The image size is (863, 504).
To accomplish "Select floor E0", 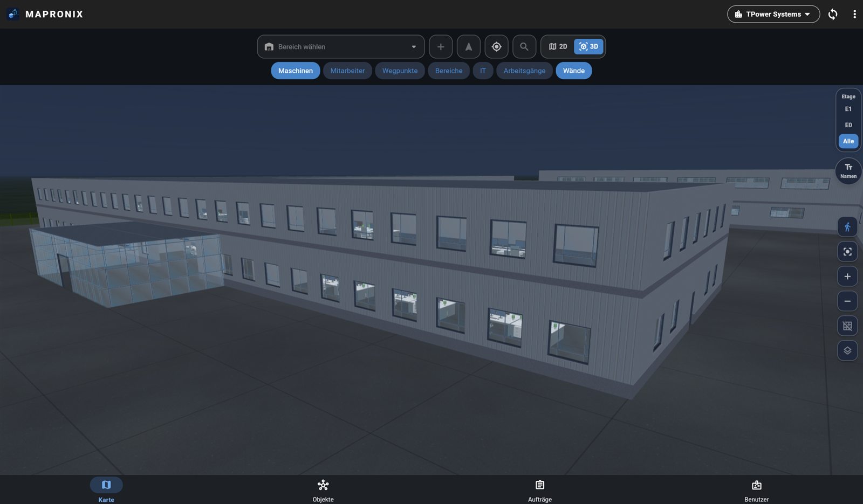I will (x=848, y=125).
